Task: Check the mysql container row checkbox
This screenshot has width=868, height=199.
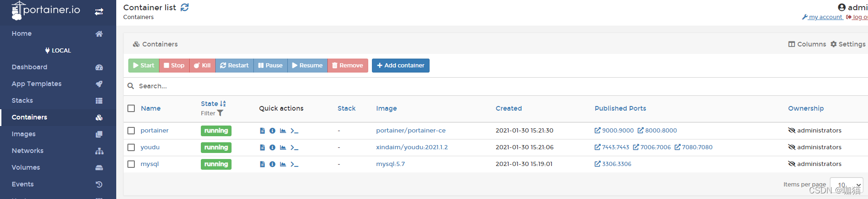Action: pos(131,164)
